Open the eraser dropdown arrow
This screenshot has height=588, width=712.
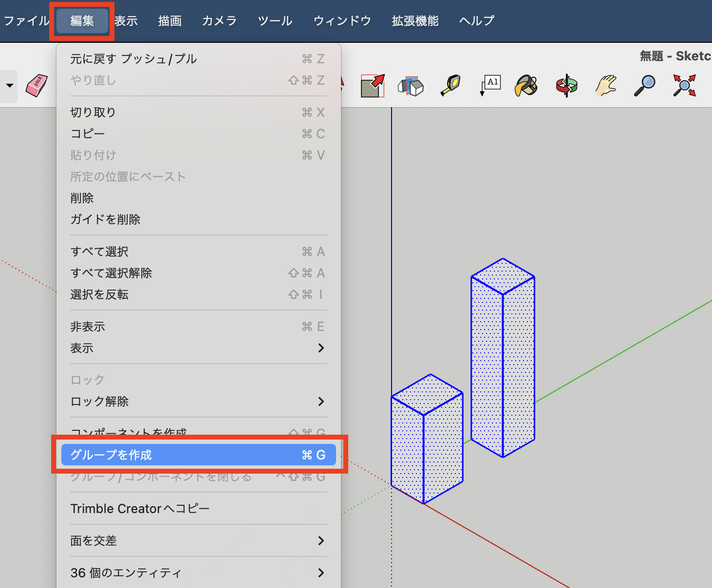pos(9,85)
